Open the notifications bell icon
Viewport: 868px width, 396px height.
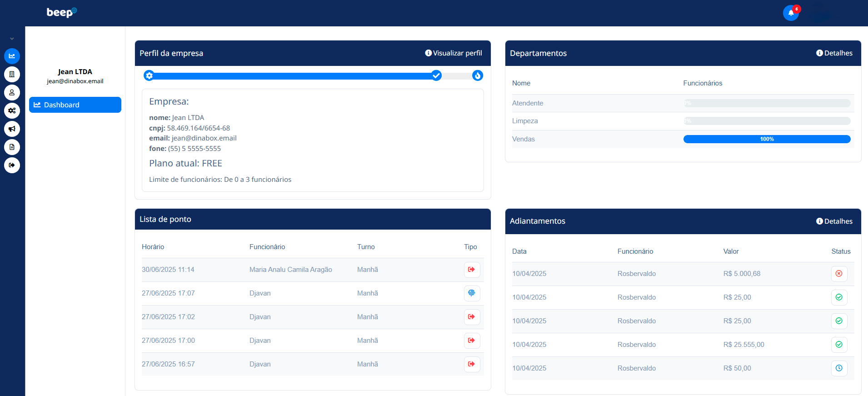coord(791,13)
